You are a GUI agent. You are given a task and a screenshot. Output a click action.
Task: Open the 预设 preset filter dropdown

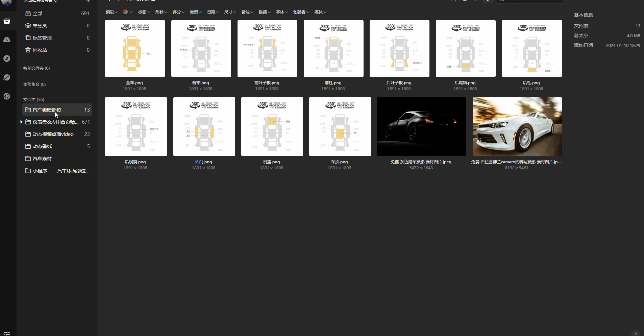click(x=112, y=12)
